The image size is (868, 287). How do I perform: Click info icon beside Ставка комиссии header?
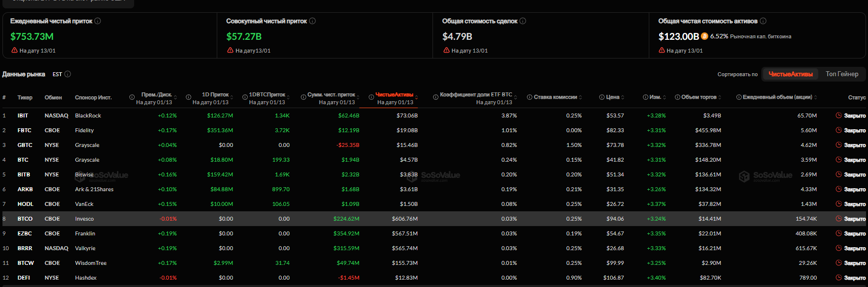529,97
